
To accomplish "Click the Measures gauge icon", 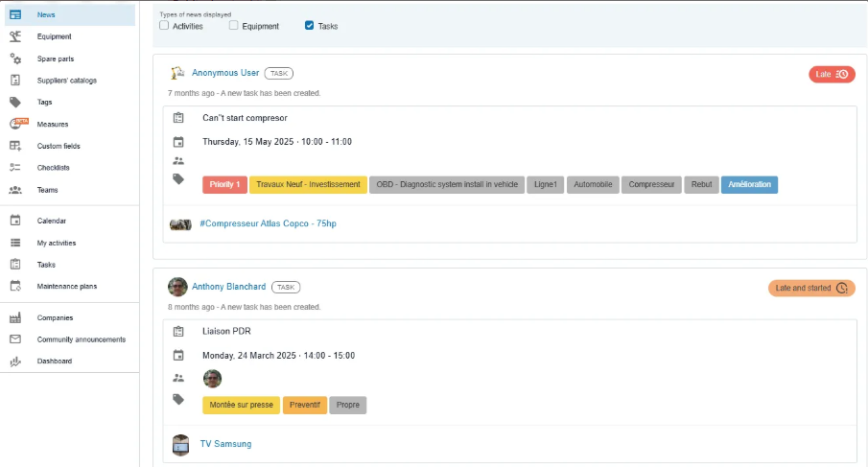I will tap(15, 124).
